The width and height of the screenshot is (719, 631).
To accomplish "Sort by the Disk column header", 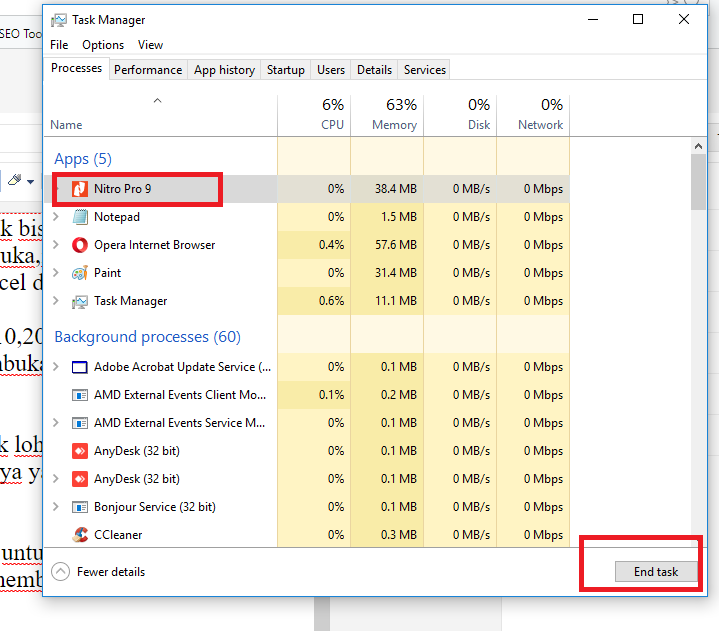I will 460,116.
